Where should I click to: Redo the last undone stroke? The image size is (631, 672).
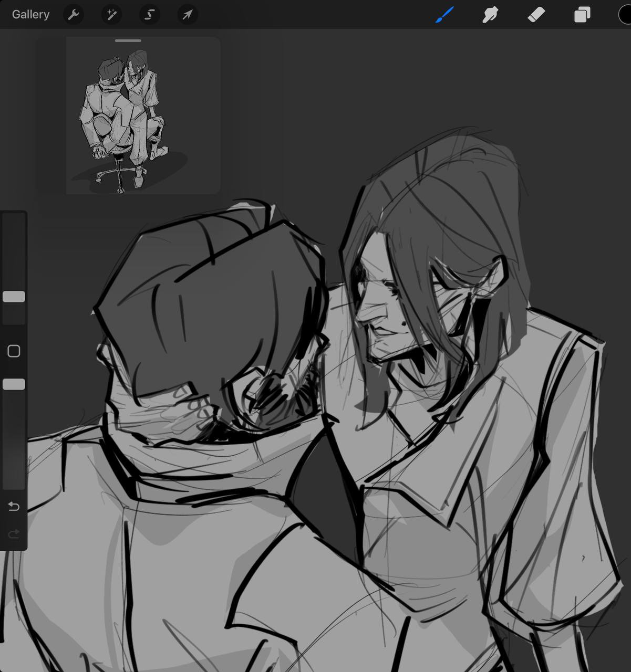pyautogui.click(x=14, y=534)
